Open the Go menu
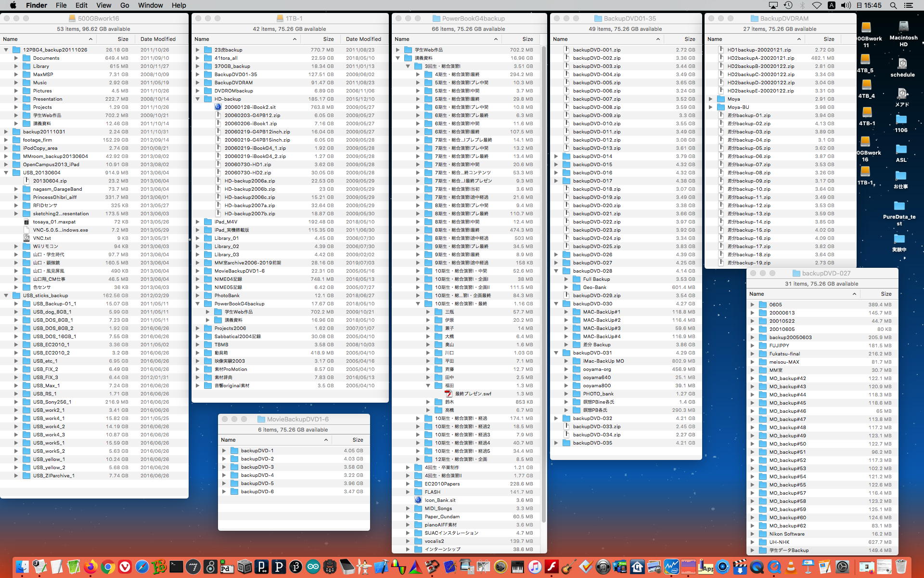Image resolution: width=924 pixels, height=578 pixels. click(x=125, y=5)
